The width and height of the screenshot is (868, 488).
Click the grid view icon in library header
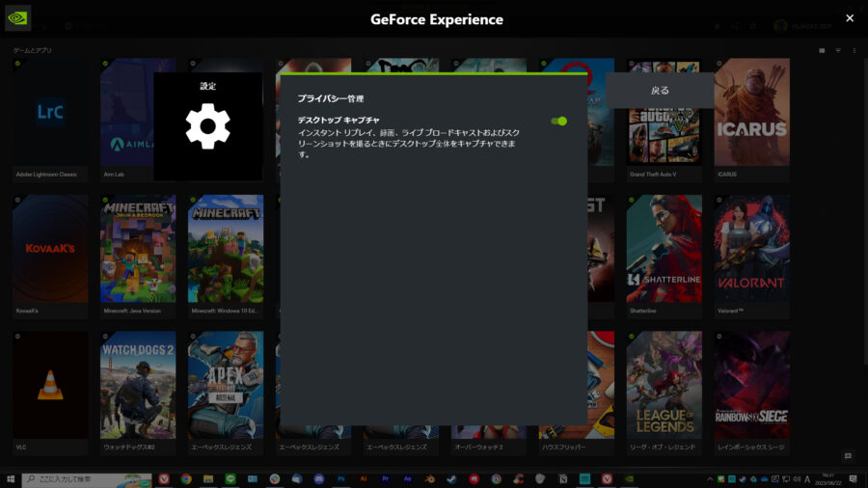click(822, 50)
